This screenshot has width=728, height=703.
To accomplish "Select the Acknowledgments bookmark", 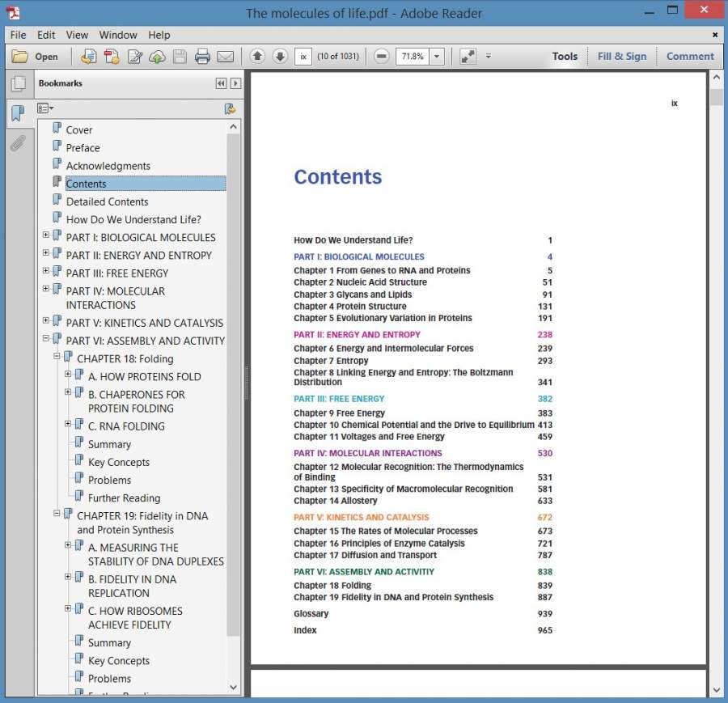I will 108,166.
